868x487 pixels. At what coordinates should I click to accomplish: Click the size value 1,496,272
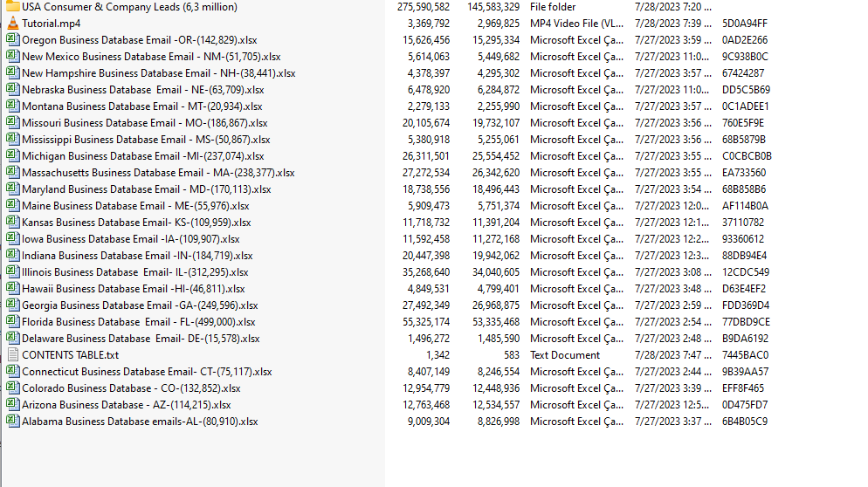tap(429, 339)
